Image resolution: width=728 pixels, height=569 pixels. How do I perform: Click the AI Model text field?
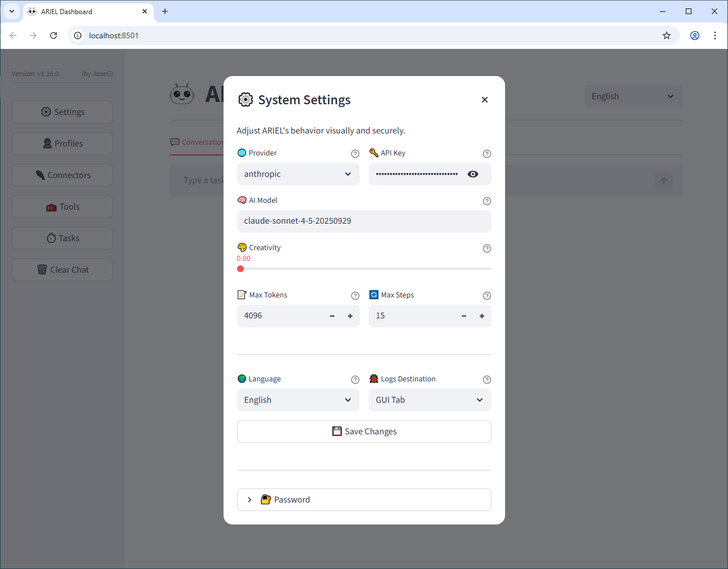tap(364, 221)
